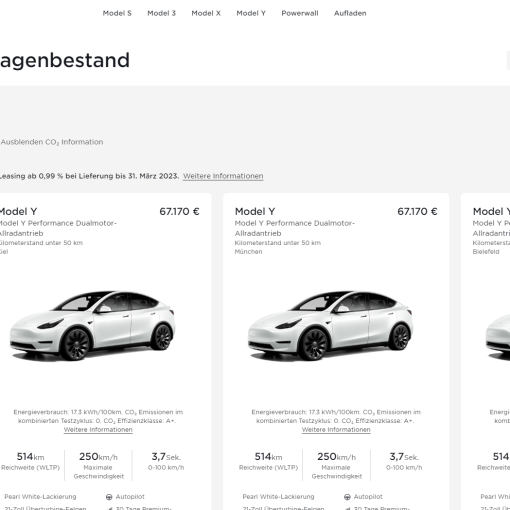
Task: Select Model Y car image in München card
Action: (330, 326)
